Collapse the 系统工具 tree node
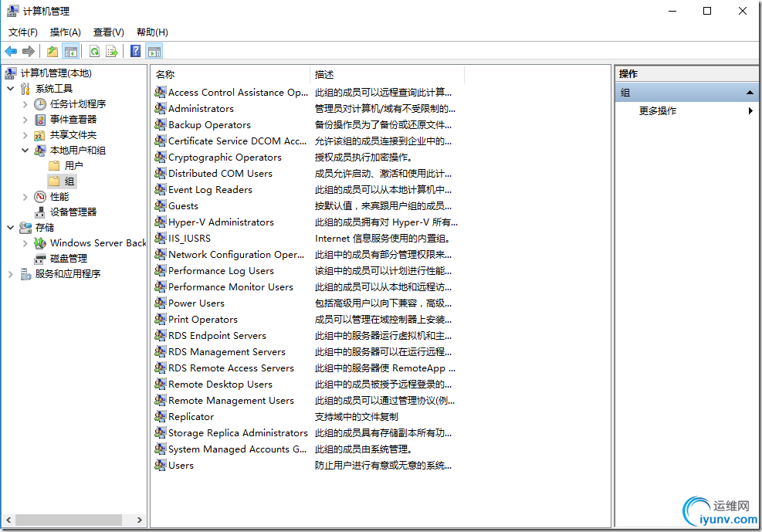 [x=11, y=89]
